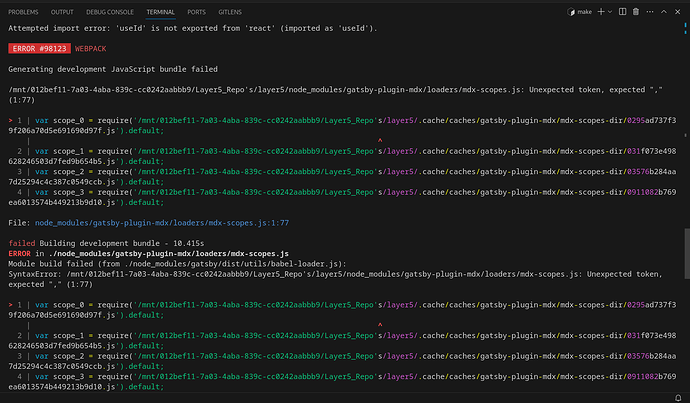Click the make terminal task icon
The width and height of the screenshot is (690, 403).
(x=571, y=12)
